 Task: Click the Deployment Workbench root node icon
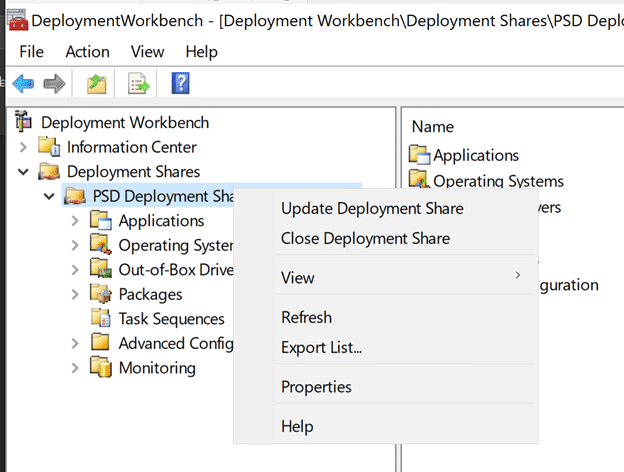coord(23,121)
